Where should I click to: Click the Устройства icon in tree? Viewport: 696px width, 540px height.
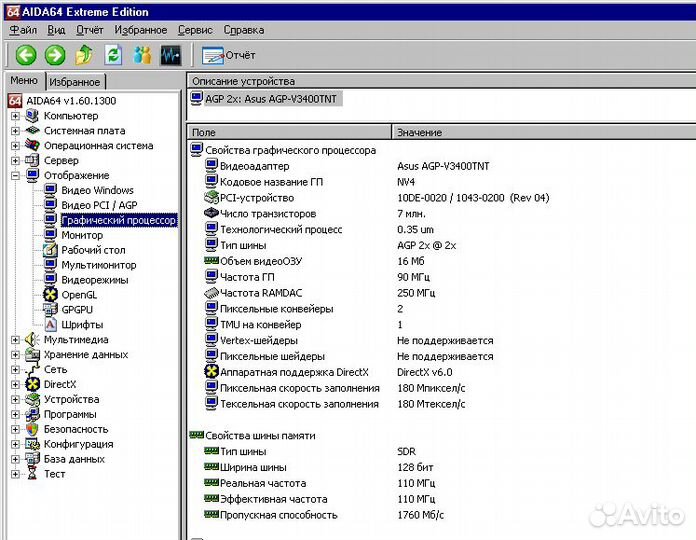point(32,399)
